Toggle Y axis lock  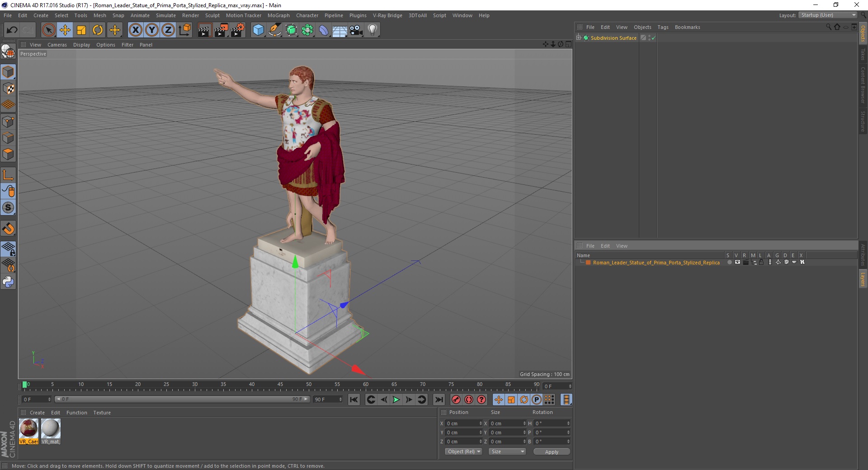pos(152,30)
